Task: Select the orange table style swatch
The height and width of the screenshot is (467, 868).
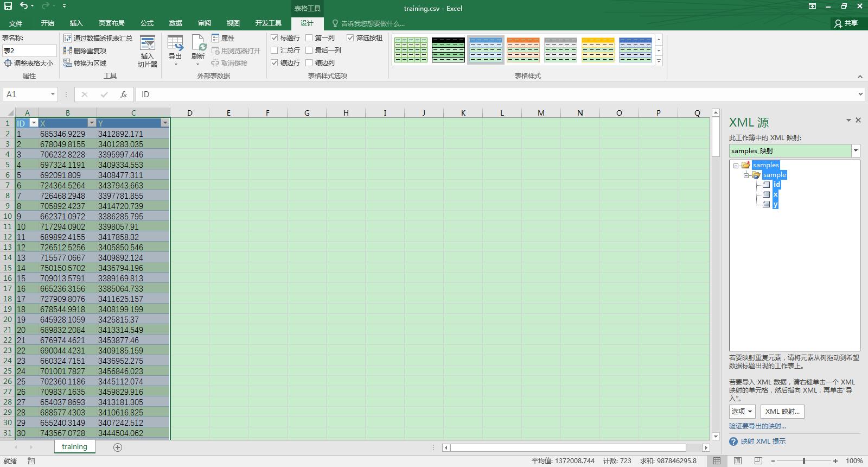Action: coord(523,50)
